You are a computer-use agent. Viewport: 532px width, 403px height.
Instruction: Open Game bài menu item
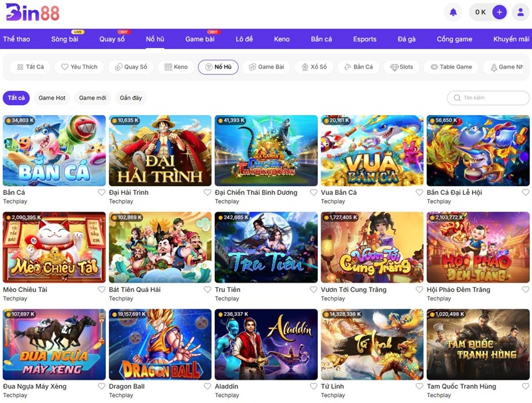tap(200, 39)
